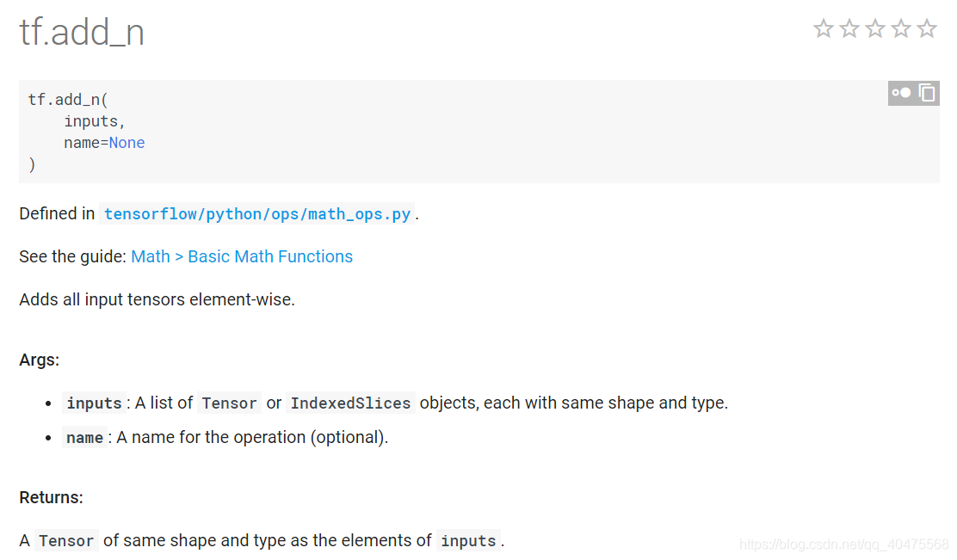Select the Tensor inline code label
This screenshot has width=957, height=560.
click(x=229, y=403)
